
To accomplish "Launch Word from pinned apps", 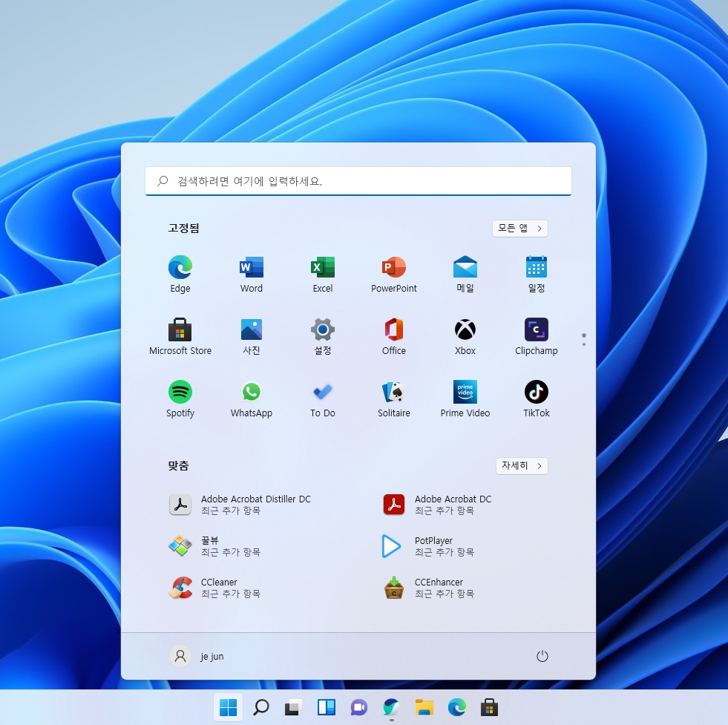I will pos(251,274).
